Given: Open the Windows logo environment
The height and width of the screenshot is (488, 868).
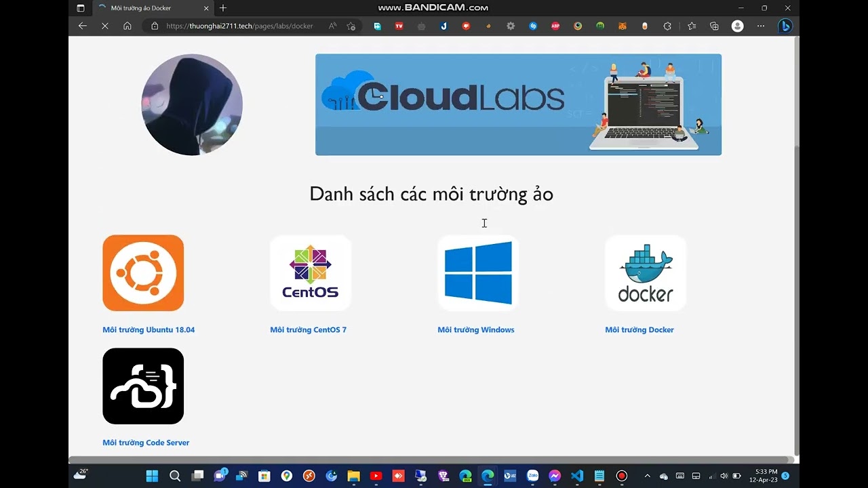Looking at the screenshot, I should [478, 273].
